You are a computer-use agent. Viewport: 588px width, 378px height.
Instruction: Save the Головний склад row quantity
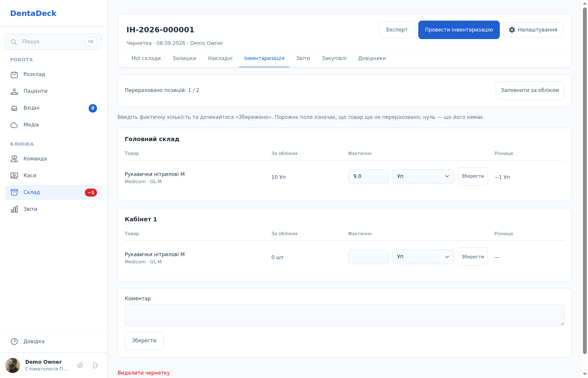(x=473, y=176)
